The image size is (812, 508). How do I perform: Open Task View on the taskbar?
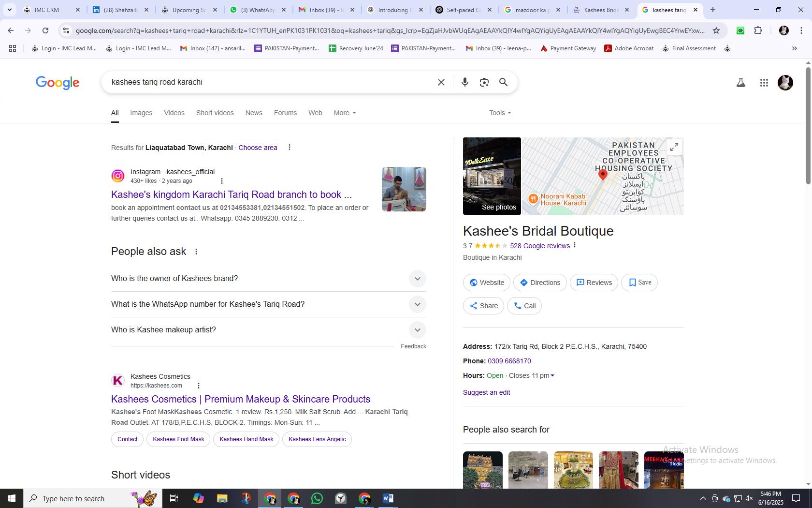174,498
